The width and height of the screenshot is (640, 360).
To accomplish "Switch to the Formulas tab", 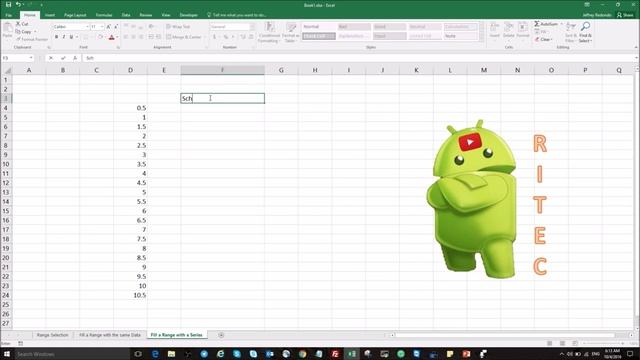I will (x=104, y=15).
